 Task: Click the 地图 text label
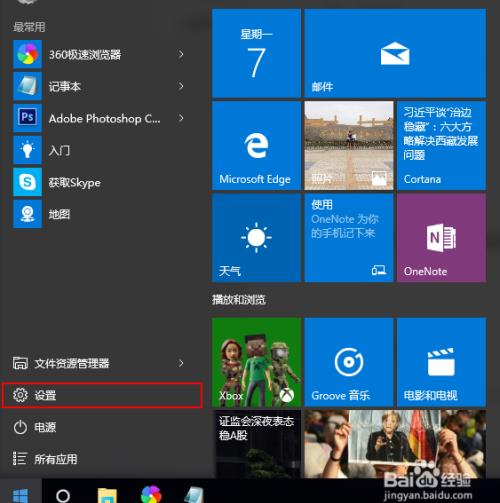click(59, 214)
